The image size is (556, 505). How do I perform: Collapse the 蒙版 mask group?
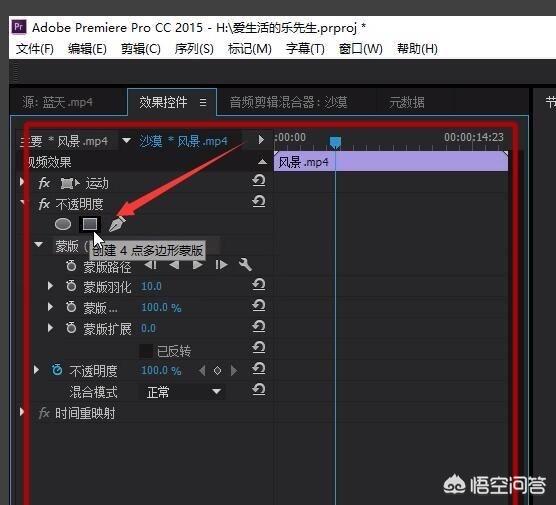click(x=39, y=244)
